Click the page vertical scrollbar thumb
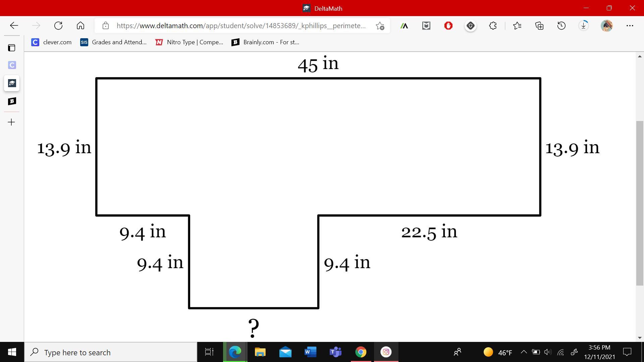Image resolution: width=644 pixels, height=362 pixels. (x=639, y=203)
